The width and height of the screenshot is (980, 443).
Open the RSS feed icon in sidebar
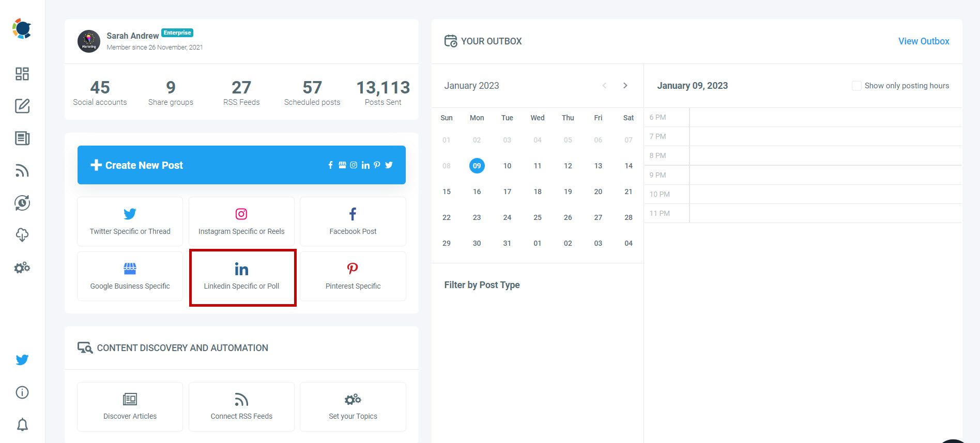22,171
